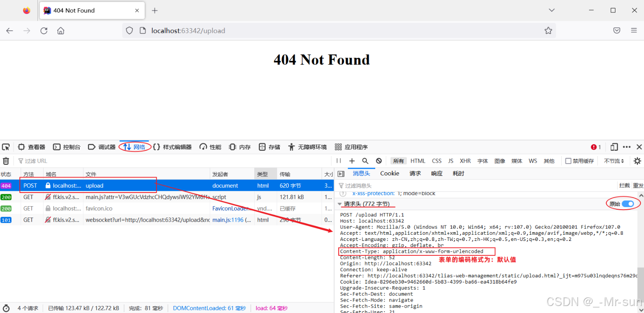The width and height of the screenshot is (644, 313).
Task: Search the network requests
Action: click(365, 161)
